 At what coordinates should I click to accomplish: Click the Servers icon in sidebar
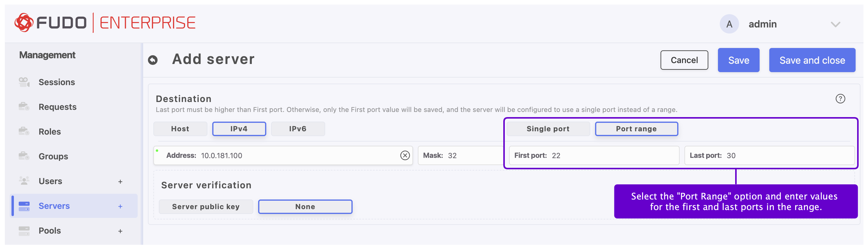[x=24, y=206]
